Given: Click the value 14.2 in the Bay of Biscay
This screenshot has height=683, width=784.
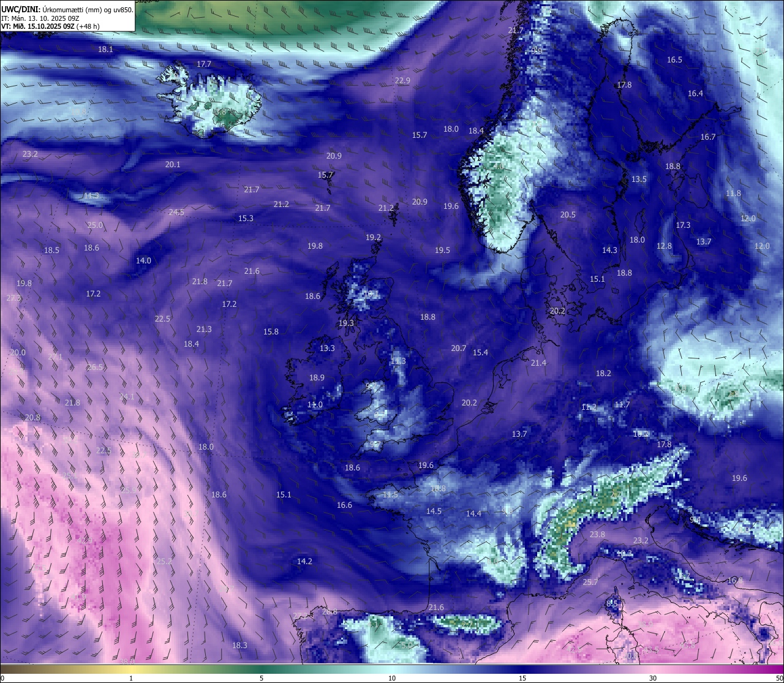Looking at the screenshot, I should point(304,561).
